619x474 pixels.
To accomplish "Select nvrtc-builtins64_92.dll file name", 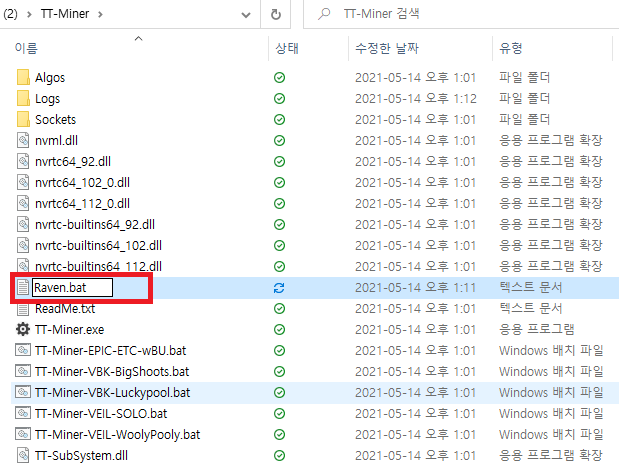I will [95, 225].
